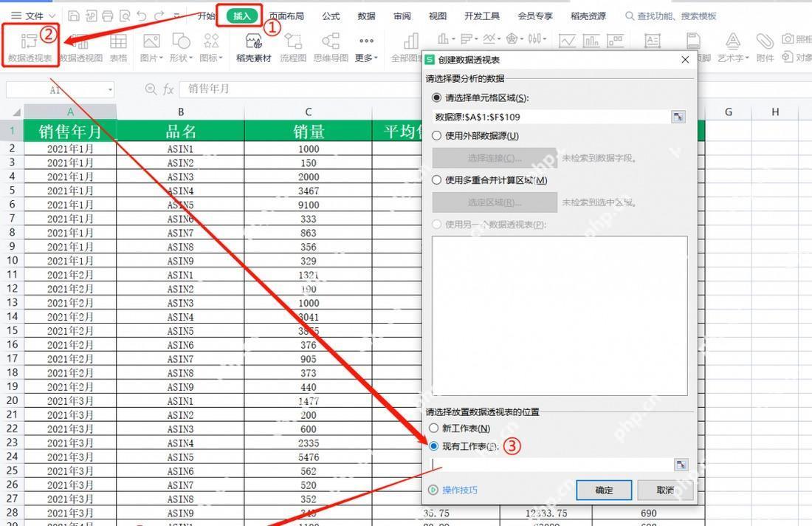Viewport: 812px width, 526px height.
Task: Click the print icon in quick toolbar
Action: pyautogui.click(x=108, y=16)
